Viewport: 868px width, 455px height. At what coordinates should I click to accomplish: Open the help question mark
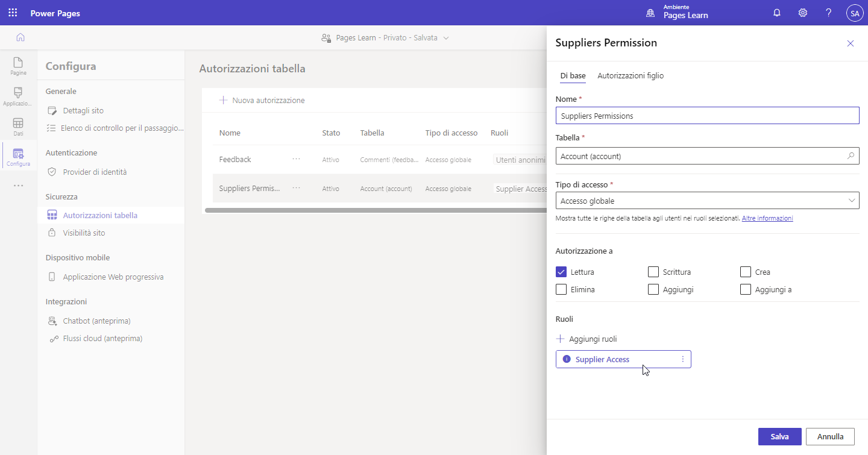[829, 13]
